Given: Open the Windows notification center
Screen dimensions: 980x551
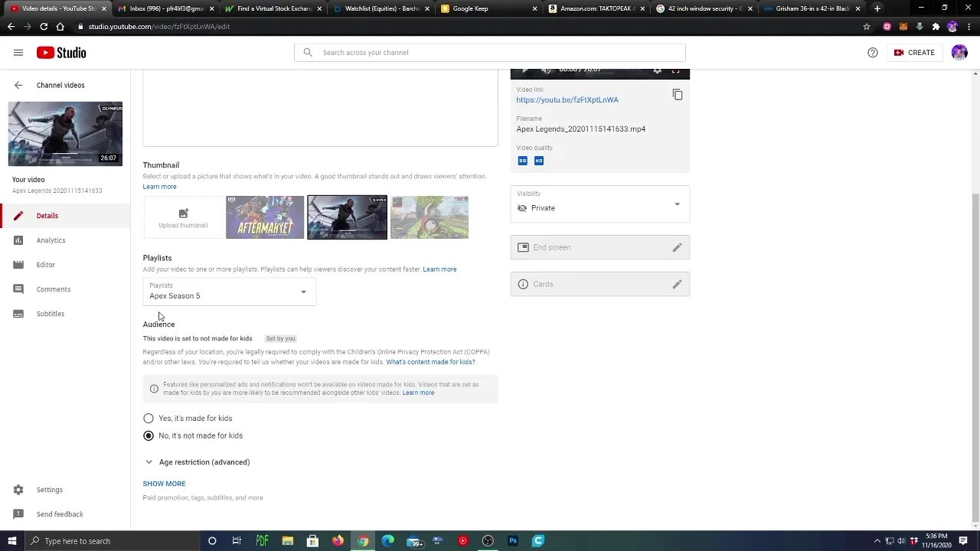Looking at the screenshot, I should click(x=963, y=541).
